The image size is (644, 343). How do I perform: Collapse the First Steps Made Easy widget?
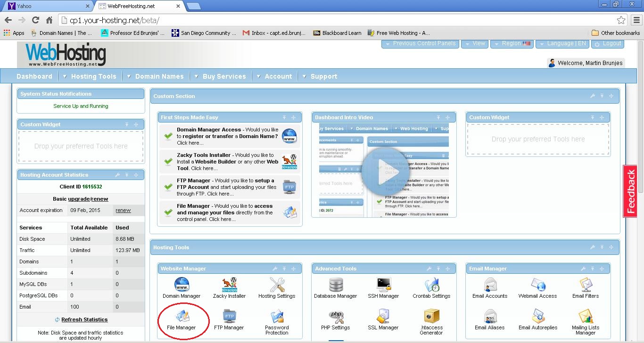point(284,117)
